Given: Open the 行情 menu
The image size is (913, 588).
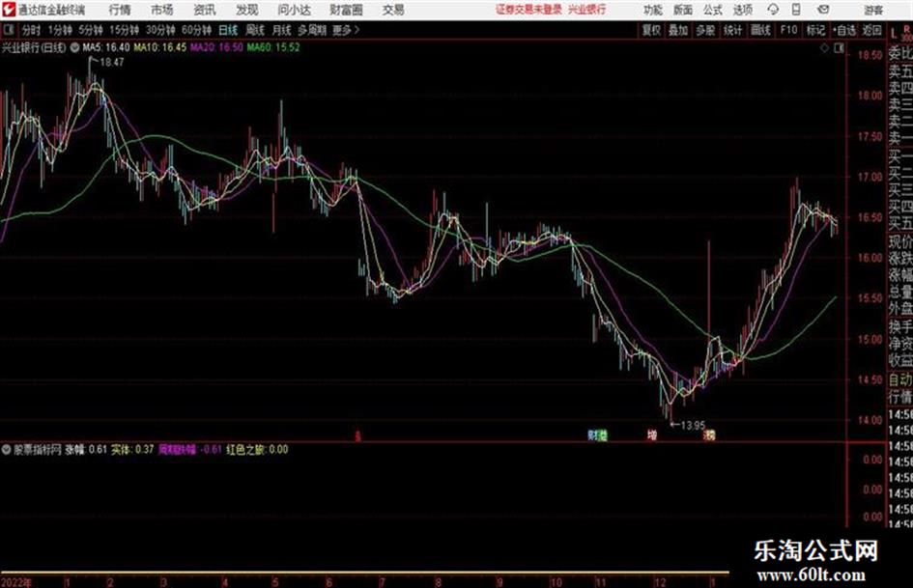Looking at the screenshot, I should click(x=120, y=10).
